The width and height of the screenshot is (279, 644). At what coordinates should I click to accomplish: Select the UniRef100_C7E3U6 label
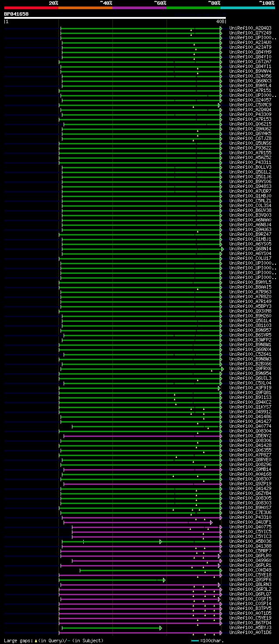point(250,512)
